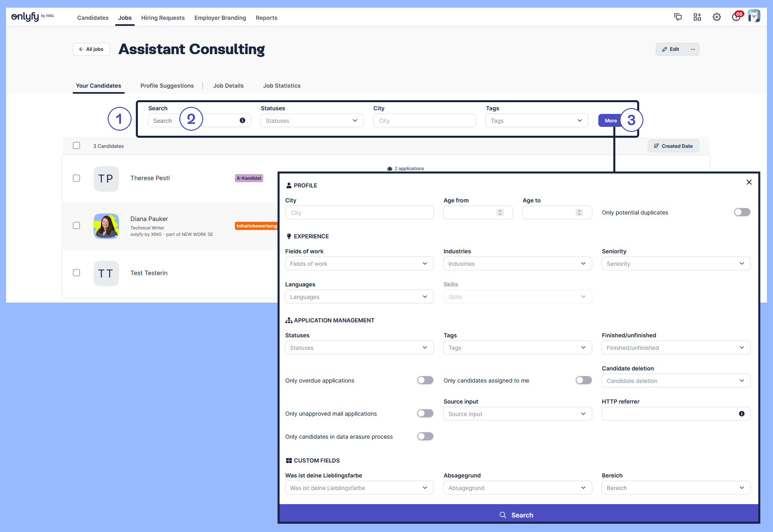Click the All jobs back button
Image resolution: width=773 pixels, height=532 pixels.
91,49
